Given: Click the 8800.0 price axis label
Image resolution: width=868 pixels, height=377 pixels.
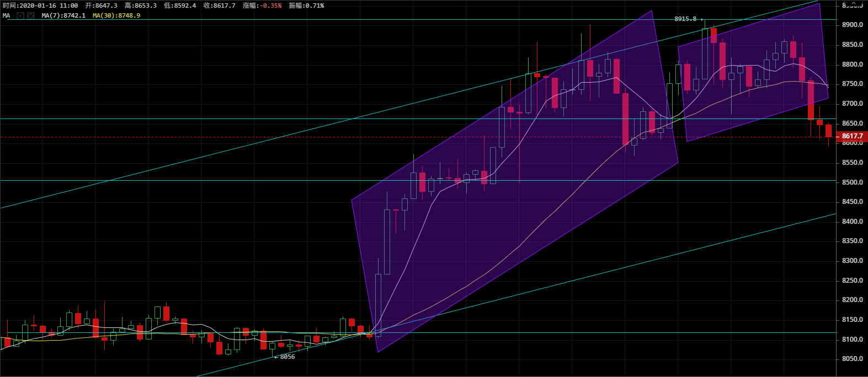Looking at the screenshot, I should [853, 64].
